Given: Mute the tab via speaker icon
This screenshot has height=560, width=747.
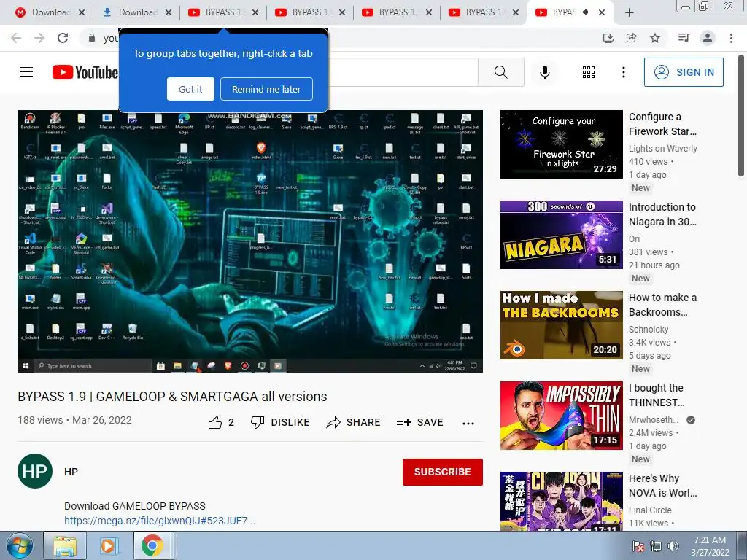Looking at the screenshot, I should click(586, 12).
